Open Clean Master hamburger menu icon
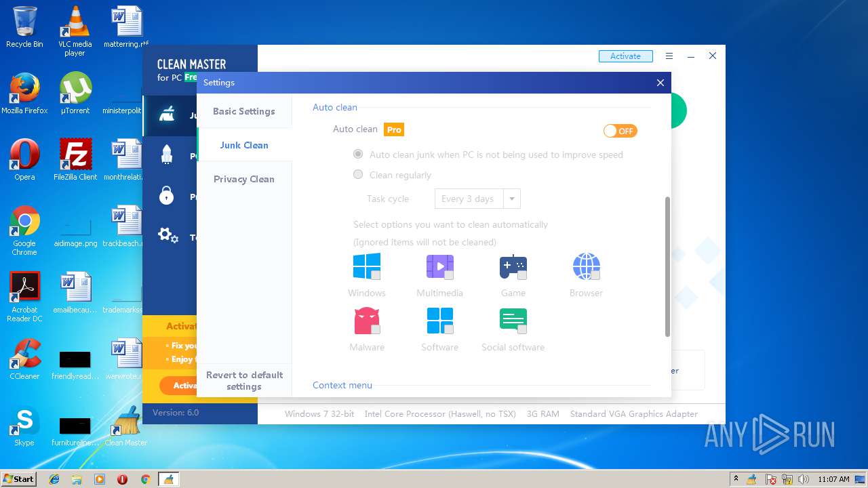This screenshot has width=868, height=488. (669, 56)
